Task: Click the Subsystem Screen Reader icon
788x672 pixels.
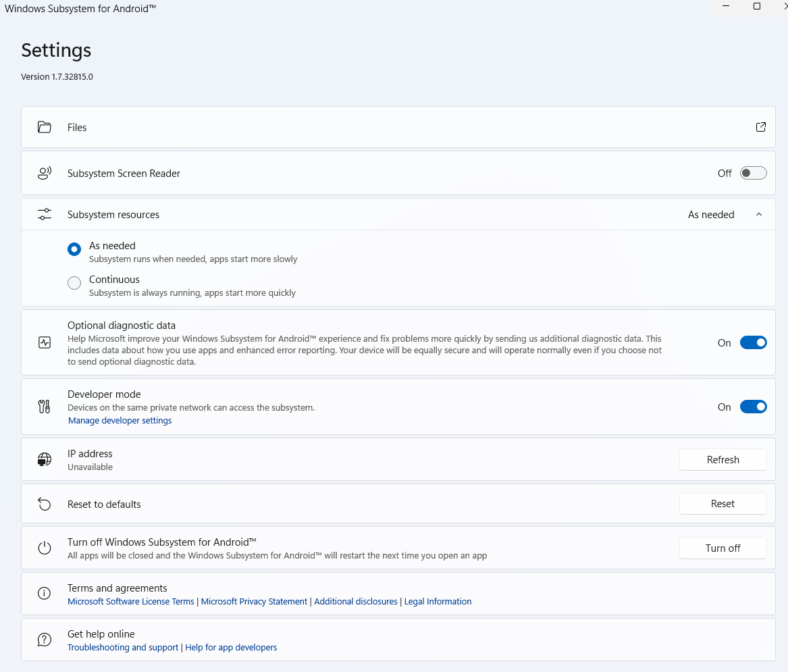Action: tap(44, 174)
